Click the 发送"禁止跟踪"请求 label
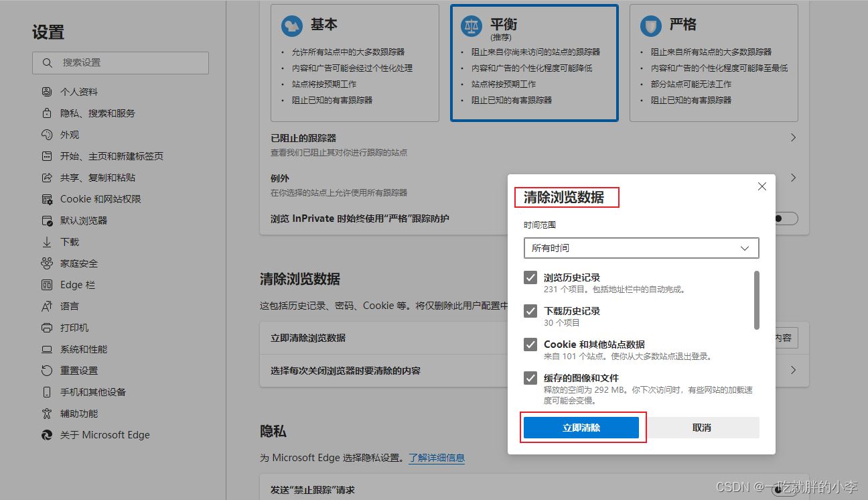 313,490
